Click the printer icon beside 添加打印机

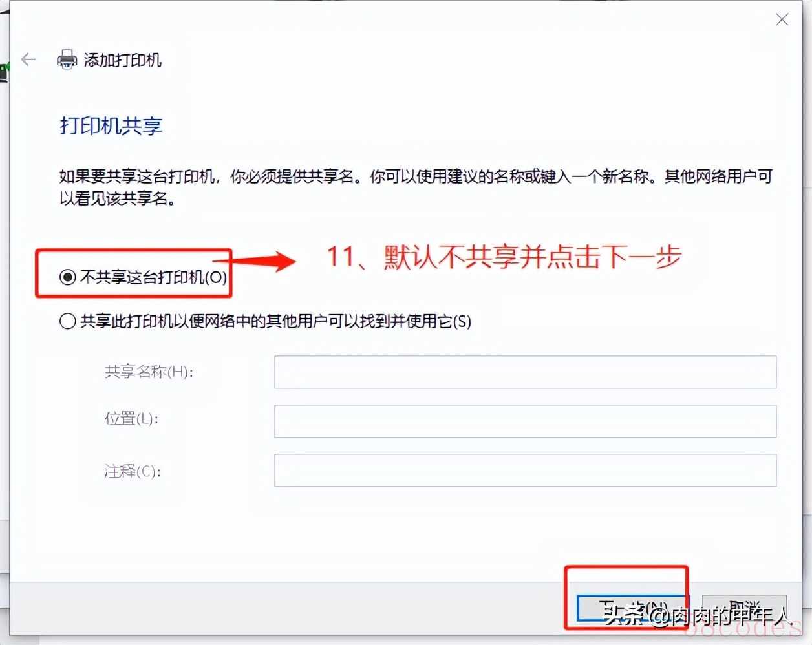tap(67, 60)
